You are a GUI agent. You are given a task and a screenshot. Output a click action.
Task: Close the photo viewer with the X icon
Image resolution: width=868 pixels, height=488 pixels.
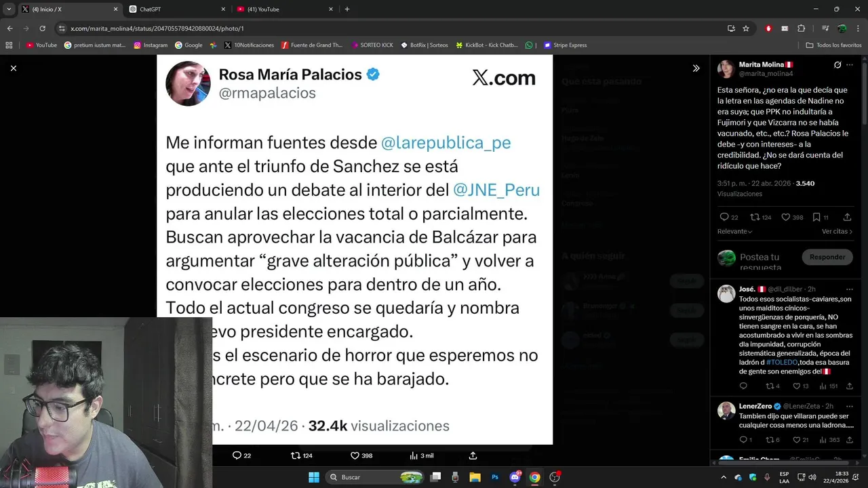[13, 68]
